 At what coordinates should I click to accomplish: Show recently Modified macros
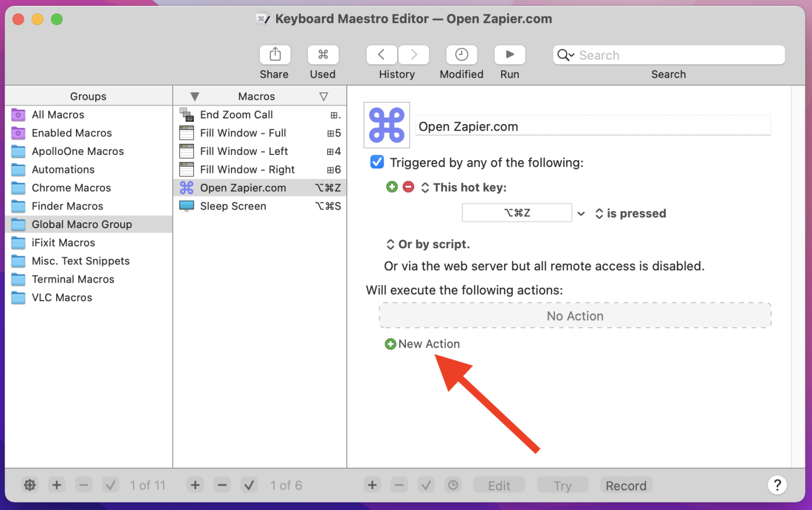(462, 55)
